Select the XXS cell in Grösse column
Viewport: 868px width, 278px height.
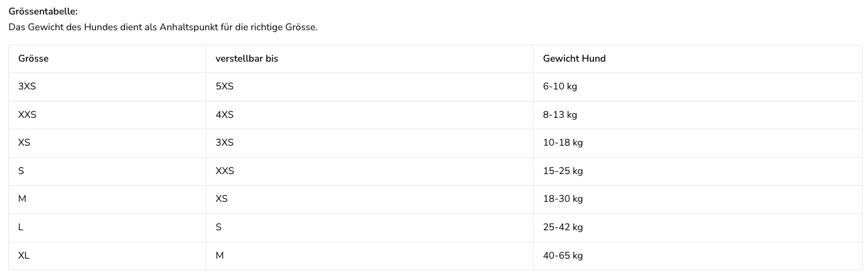107,115
